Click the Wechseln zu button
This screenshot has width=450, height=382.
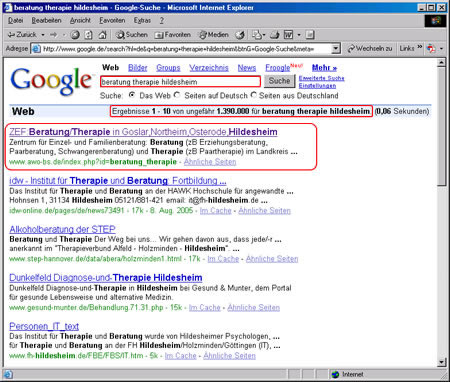(x=370, y=49)
